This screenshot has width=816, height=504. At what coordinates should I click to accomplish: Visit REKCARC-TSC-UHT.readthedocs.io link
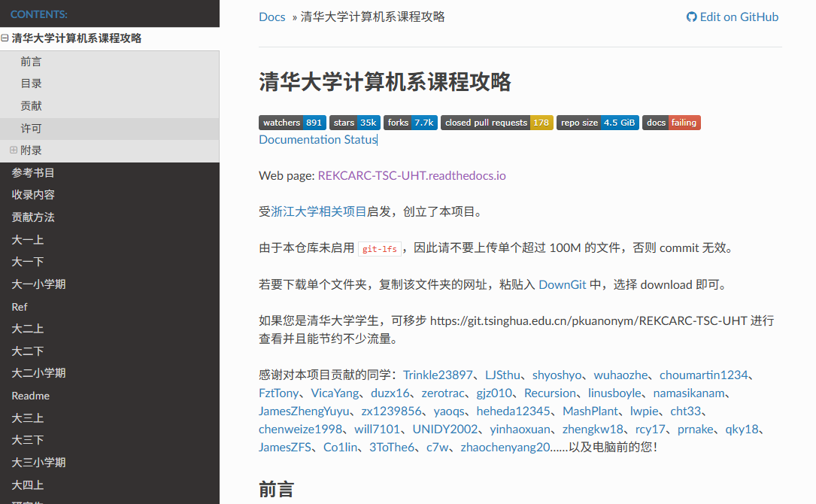pyautogui.click(x=411, y=175)
